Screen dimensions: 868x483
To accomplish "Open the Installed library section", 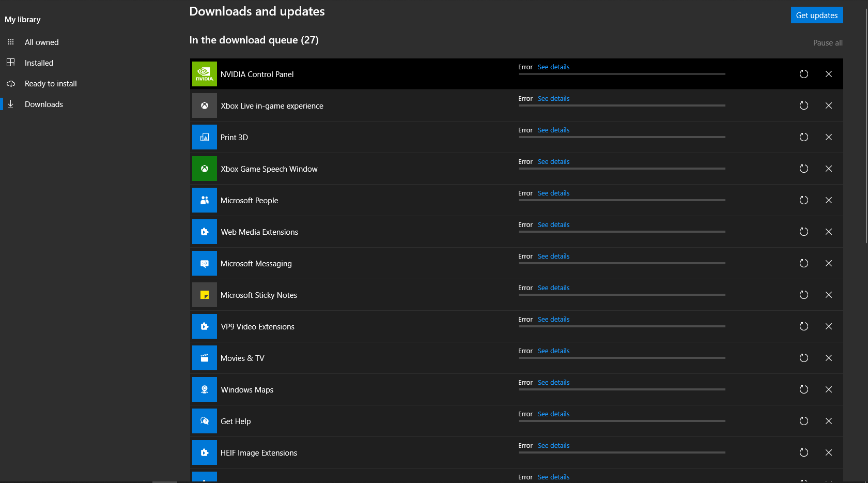I will click(x=39, y=63).
